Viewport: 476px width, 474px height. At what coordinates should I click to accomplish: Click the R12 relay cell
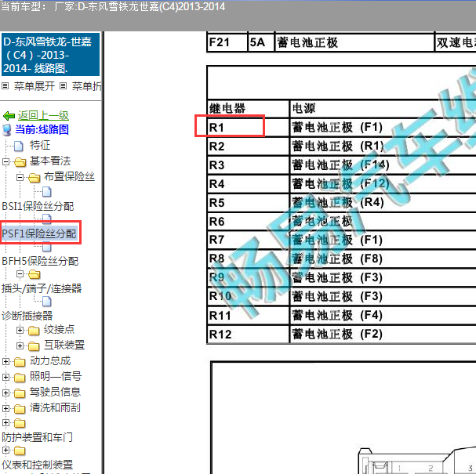click(x=249, y=335)
